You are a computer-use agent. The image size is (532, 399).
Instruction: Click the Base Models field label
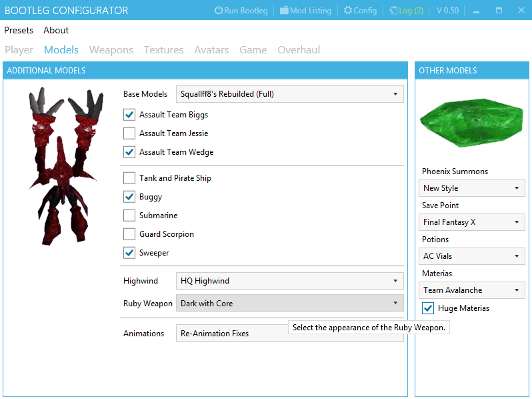pyautogui.click(x=145, y=94)
